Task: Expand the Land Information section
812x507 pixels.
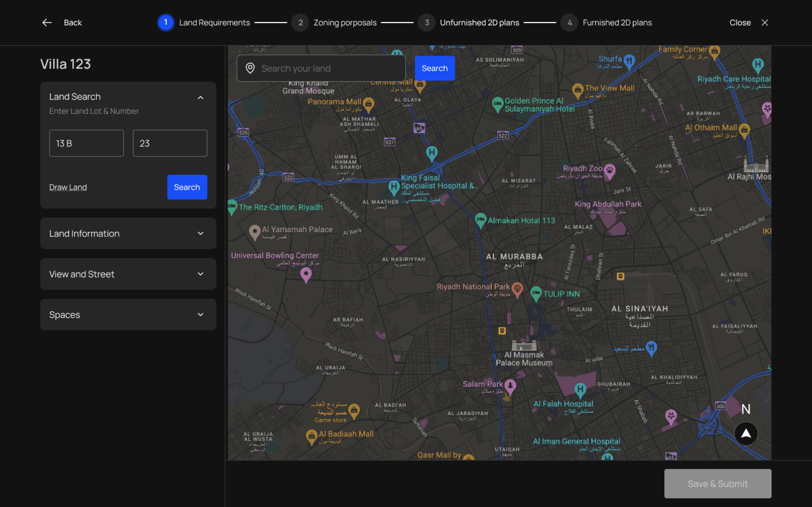Action: [x=200, y=234]
